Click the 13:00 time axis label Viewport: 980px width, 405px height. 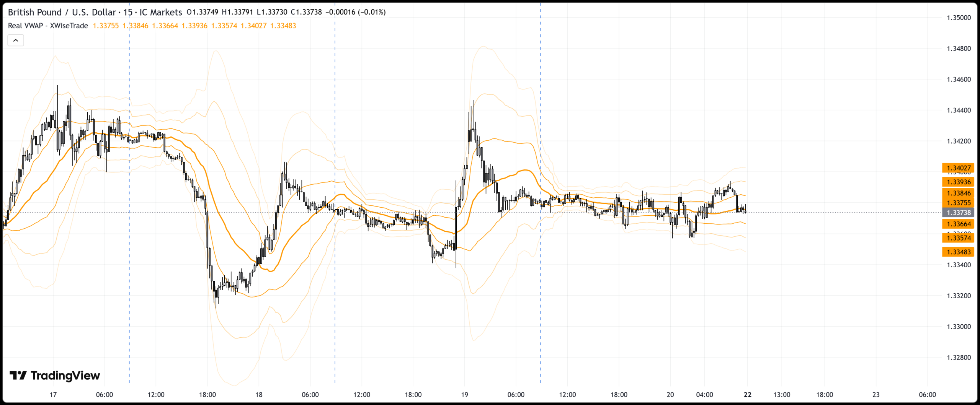point(781,395)
